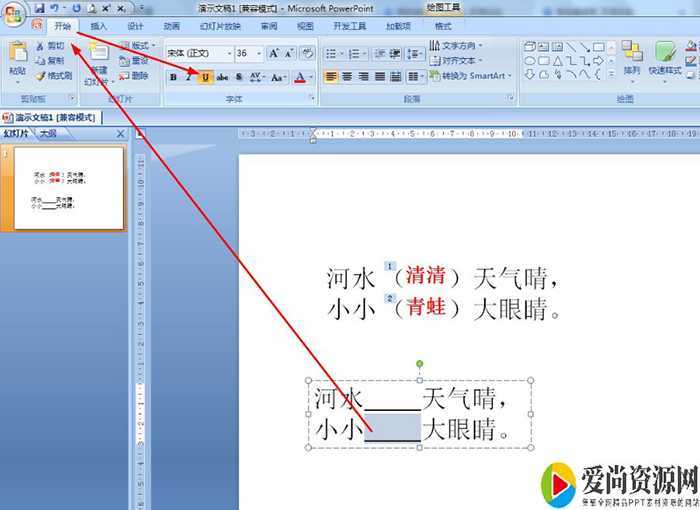This screenshot has width=700, height=510.
Task: Click the strikethrough (abc) icon
Action: pos(222,77)
